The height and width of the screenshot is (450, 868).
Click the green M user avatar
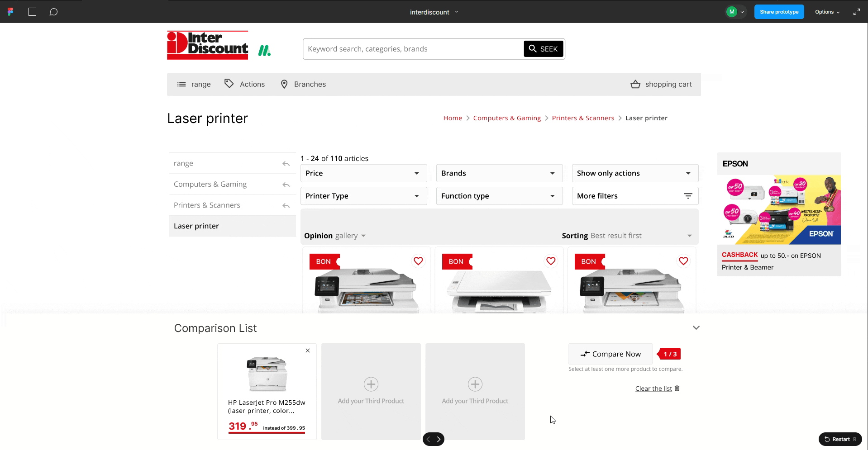pos(731,12)
